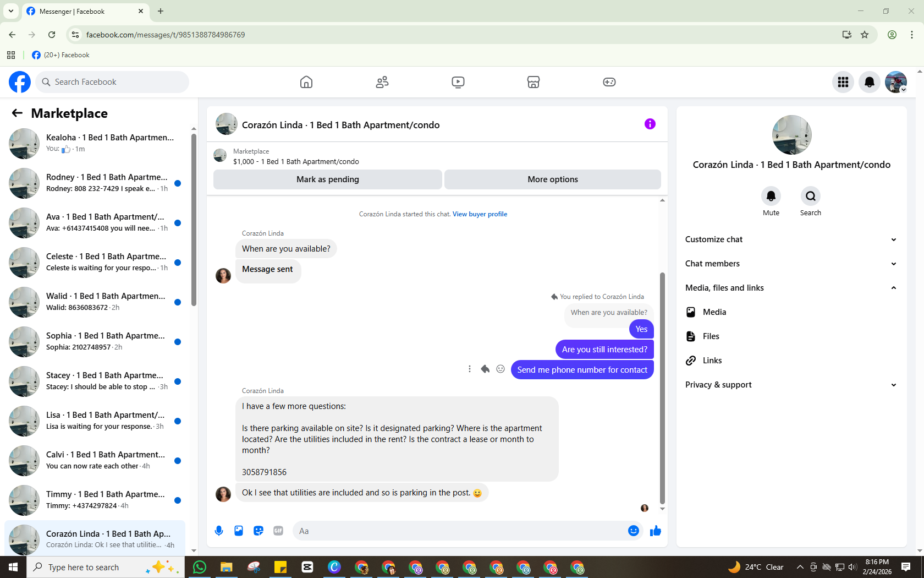Image resolution: width=924 pixels, height=578 pixels.
Task: Open the tab search dropdown in Chrome
Action: pos(11,11)
